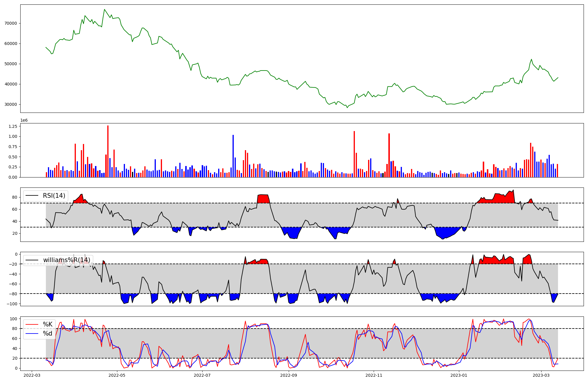Click the black RSI(14) legend line sample
This screenshot has height=382, width=588.
click(x=32, y=196)
